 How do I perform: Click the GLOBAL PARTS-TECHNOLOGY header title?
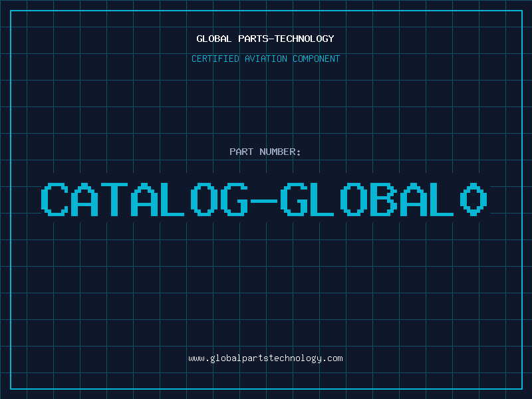point(265,39)
